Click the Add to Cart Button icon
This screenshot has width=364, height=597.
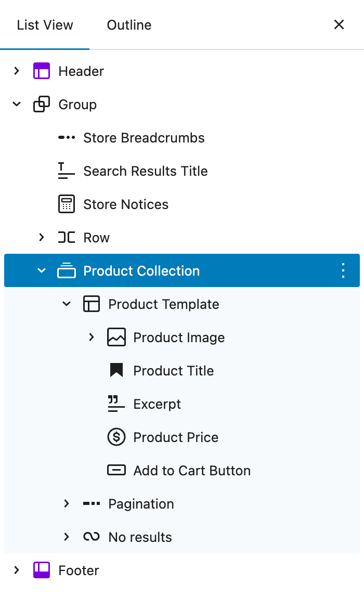(116, 471)
